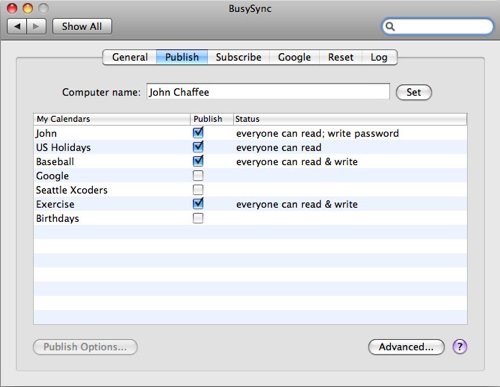Click the Computer name text field
The height and width of the screenshot is (387, 500).
268,92
